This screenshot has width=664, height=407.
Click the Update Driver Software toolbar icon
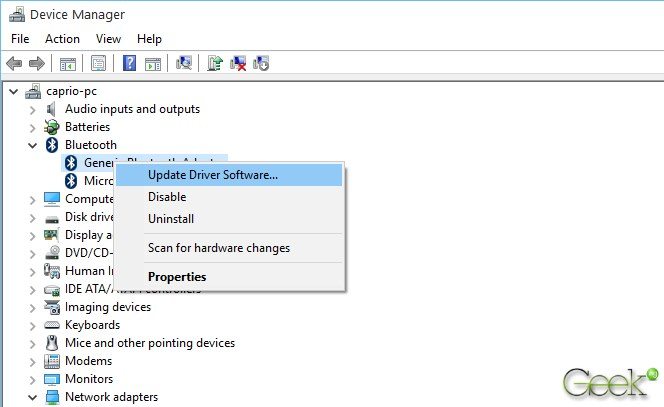[215, 64]
